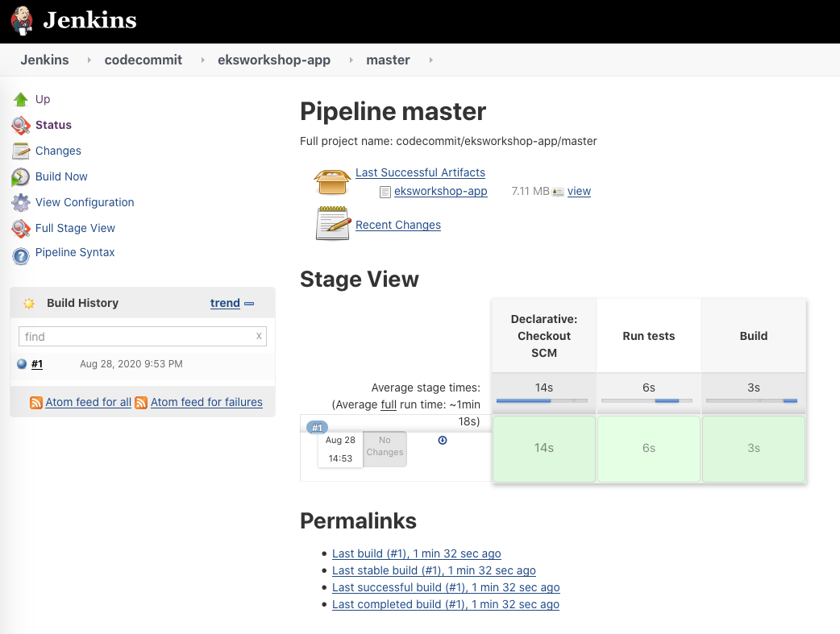The image size is (840, 634).
Task: Open View Configuration via gear icon
Action: [22, 202]
